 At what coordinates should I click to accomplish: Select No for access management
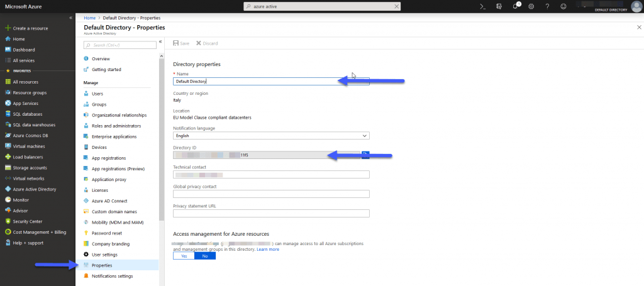(205, 256)
